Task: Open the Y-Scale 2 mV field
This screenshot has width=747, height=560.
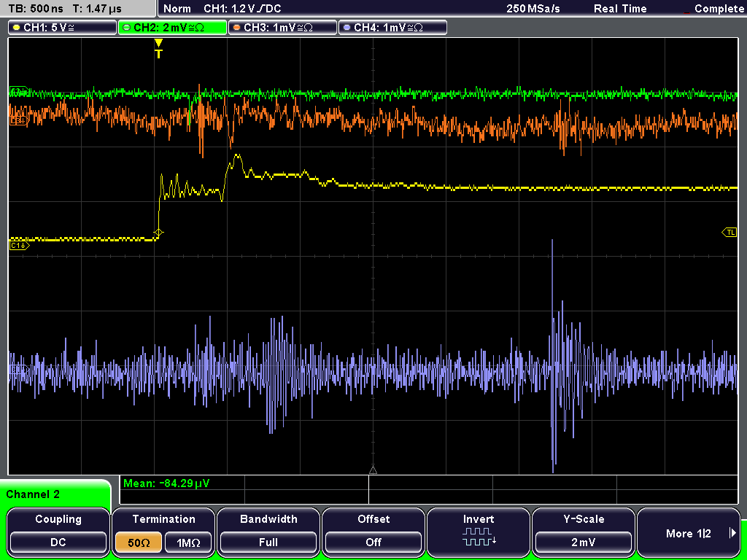Action: 583,531
